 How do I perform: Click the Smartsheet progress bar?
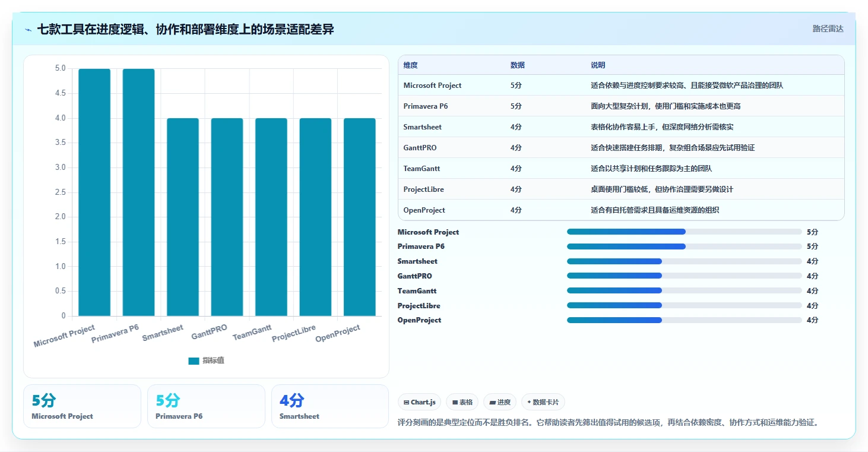click(685, 261)
